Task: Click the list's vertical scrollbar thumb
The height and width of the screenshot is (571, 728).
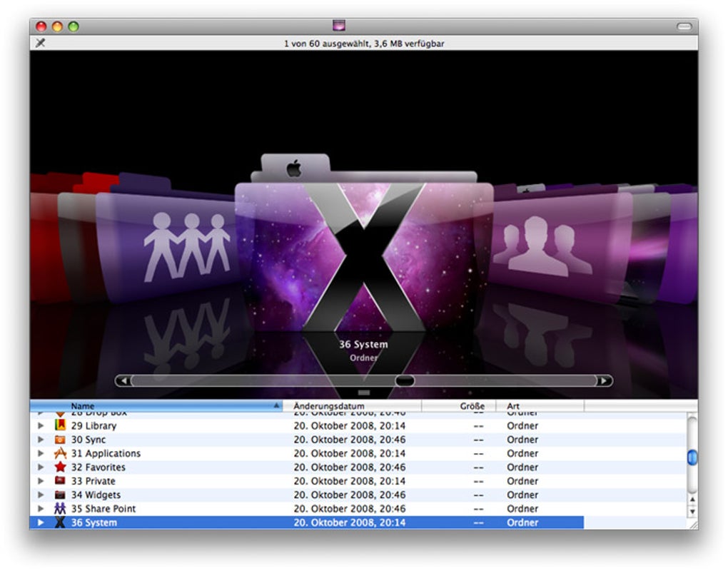Action: pyautogui.click(x=692, y=458)
